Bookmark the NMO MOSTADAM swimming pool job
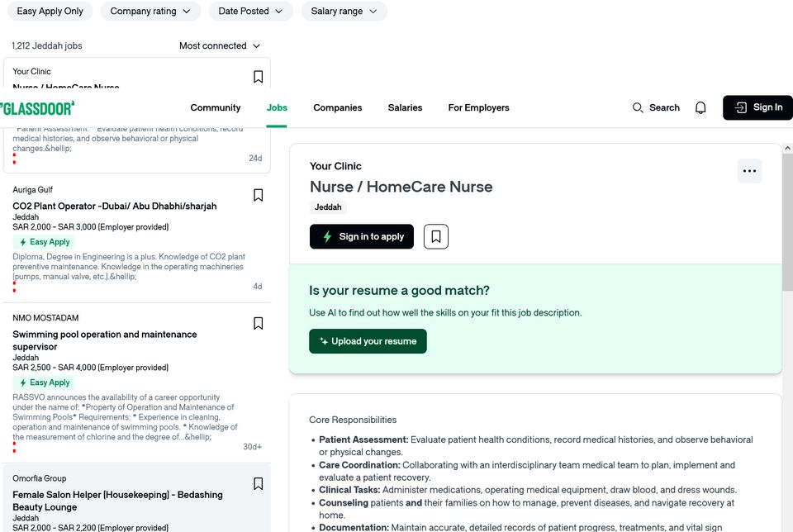 [x=258, y=323]
